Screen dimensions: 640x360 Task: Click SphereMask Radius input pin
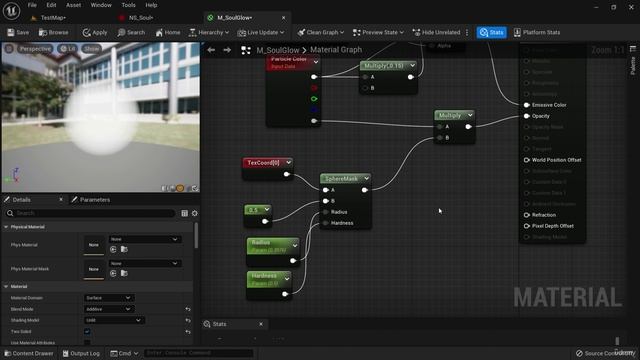tap(326, 212)
